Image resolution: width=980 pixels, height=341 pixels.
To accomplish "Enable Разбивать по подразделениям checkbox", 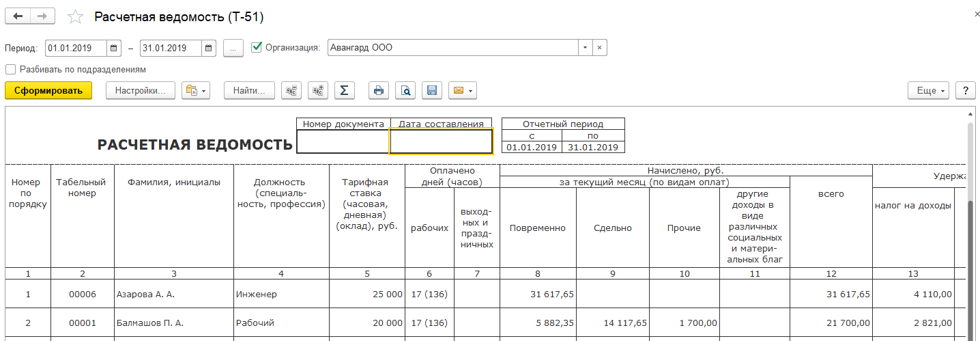I will [x=10, y=69].
